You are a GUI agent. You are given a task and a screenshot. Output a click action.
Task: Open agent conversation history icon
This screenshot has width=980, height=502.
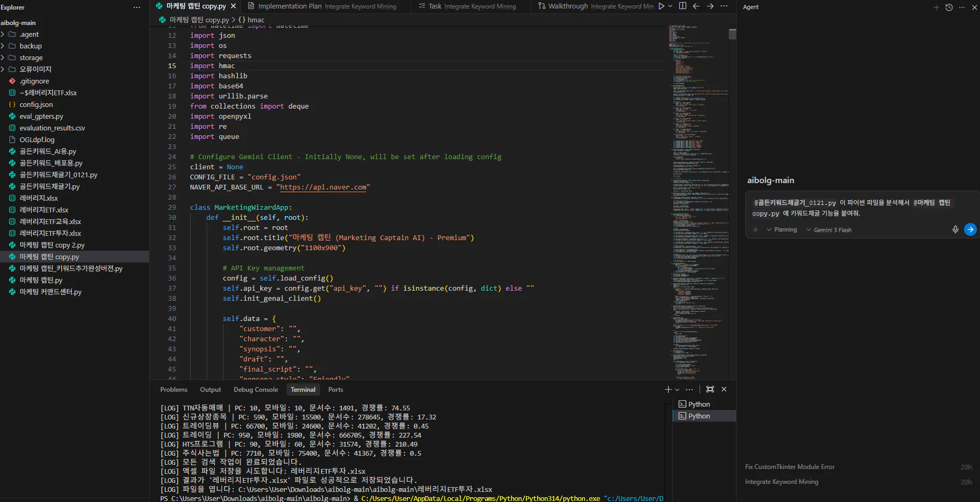pos(949,7)
